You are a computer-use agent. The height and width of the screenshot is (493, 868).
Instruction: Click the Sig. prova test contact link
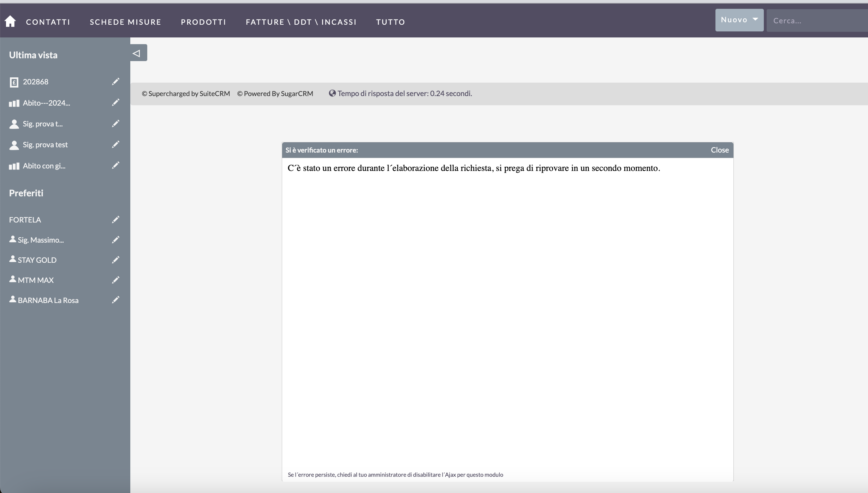[x=45, y=144]
